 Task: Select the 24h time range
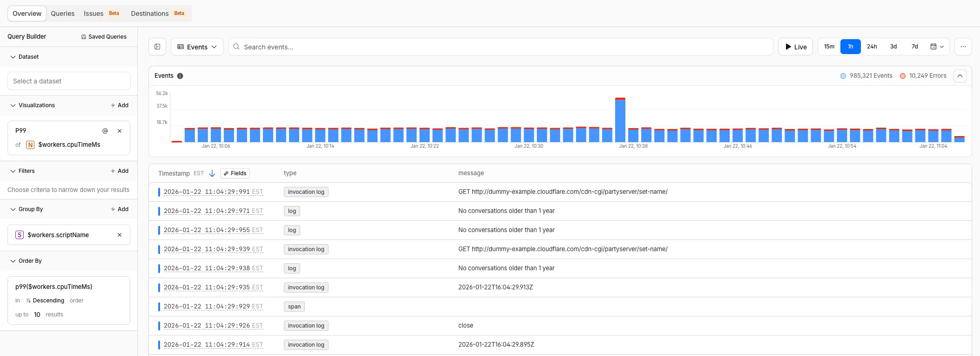click(x=872, y=47)
